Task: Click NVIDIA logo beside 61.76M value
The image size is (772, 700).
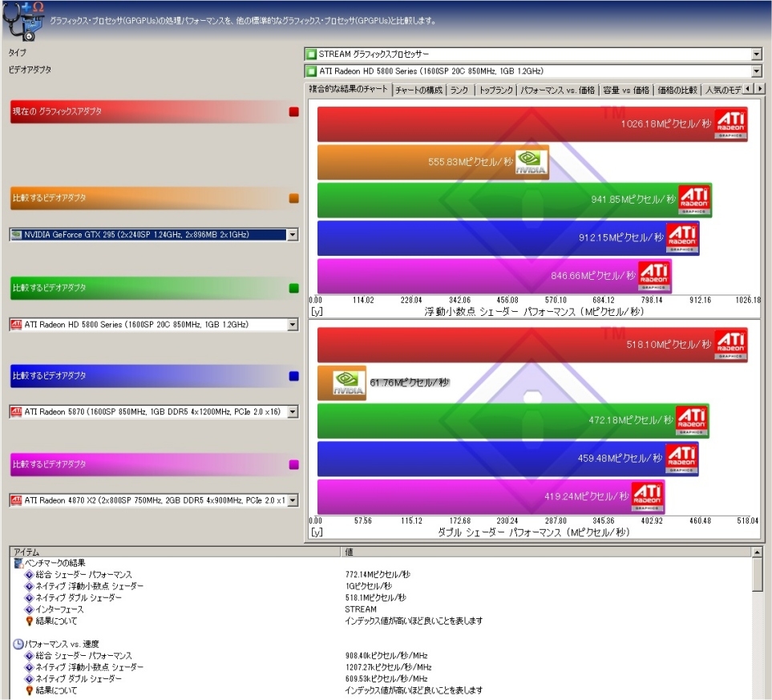Action: click(348, 382)
